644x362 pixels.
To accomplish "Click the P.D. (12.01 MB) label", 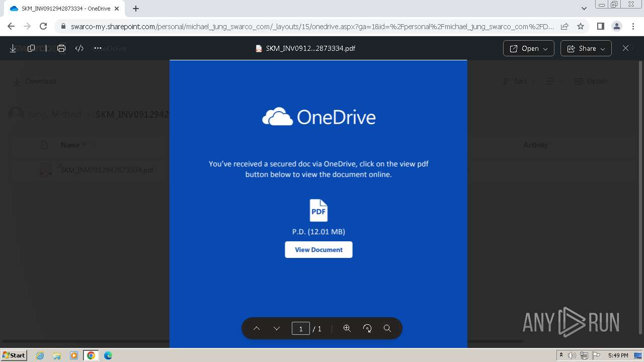I will point(318,232).
